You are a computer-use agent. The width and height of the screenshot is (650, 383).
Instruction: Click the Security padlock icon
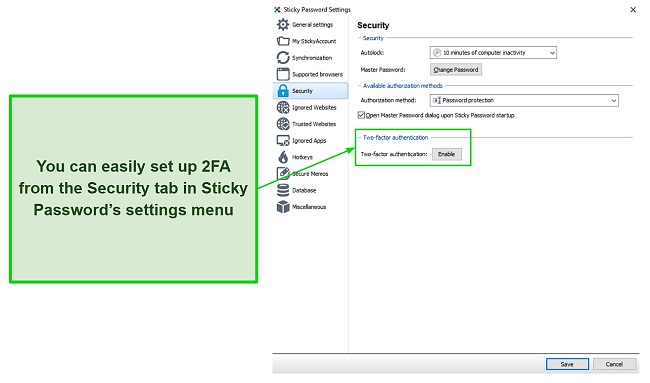283,91
